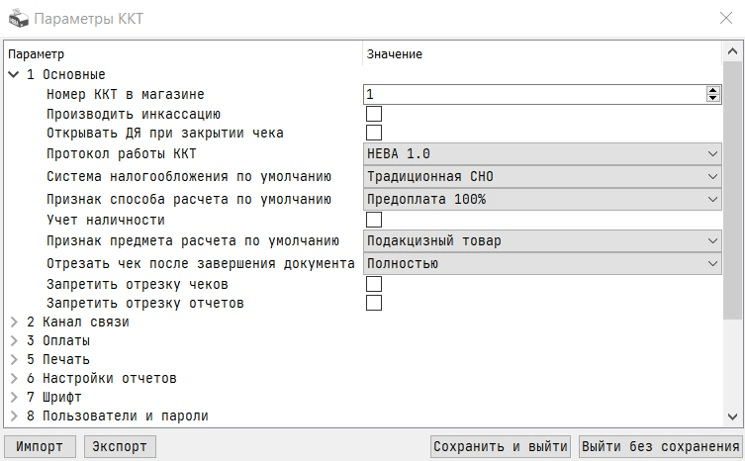The image size is (745, 461).
Task: Open the «Протокол работы ККТ» dropdown
Action: click(542, 154)
